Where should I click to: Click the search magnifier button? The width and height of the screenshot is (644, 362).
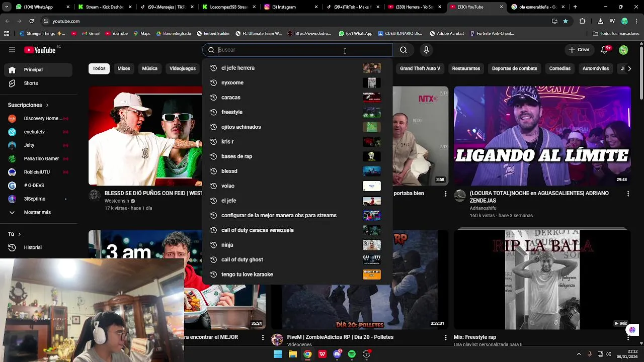tap(404, 50)
